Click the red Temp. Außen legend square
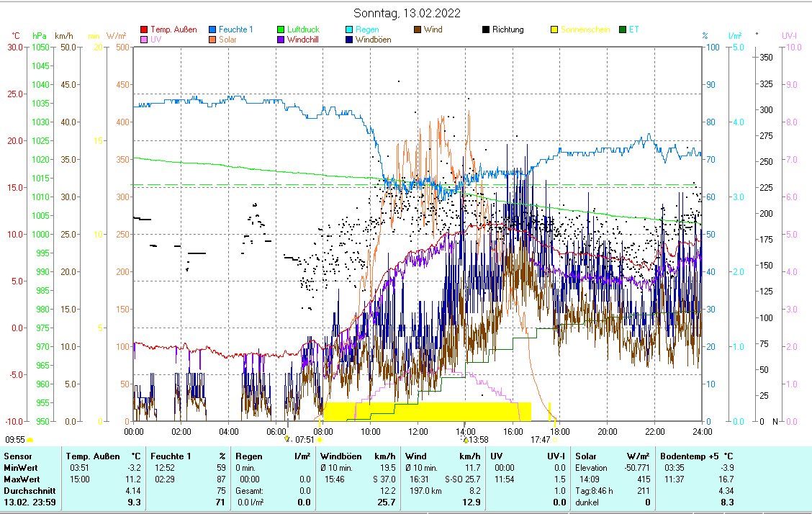 (x=143, y=30)
